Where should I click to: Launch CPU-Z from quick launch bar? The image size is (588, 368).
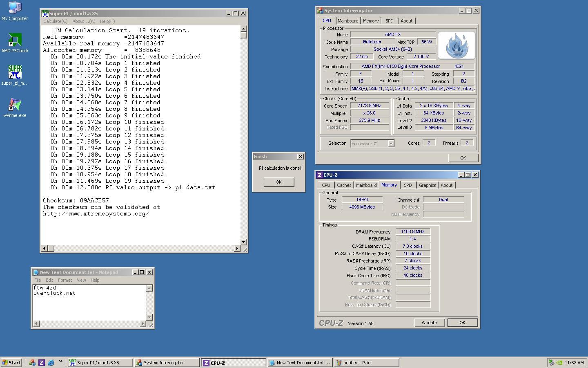click(42, 362)
